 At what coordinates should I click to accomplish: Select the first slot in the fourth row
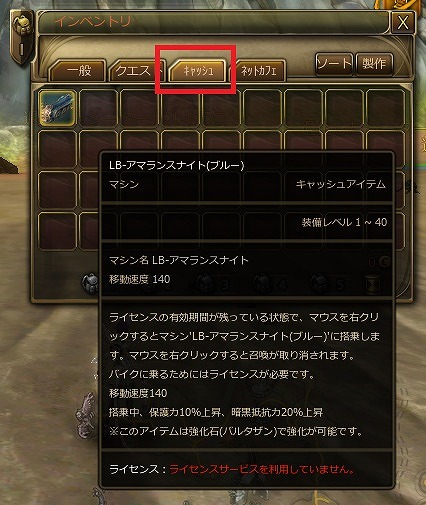click(x=57, y=231)
